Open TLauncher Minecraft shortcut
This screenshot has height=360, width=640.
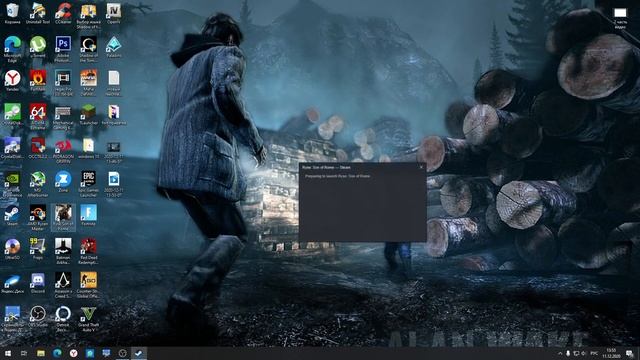88,114
